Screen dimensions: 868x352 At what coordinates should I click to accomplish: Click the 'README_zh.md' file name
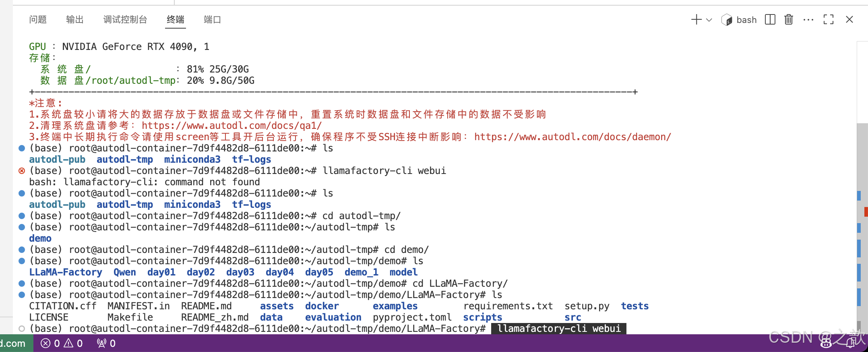(215, 317)
